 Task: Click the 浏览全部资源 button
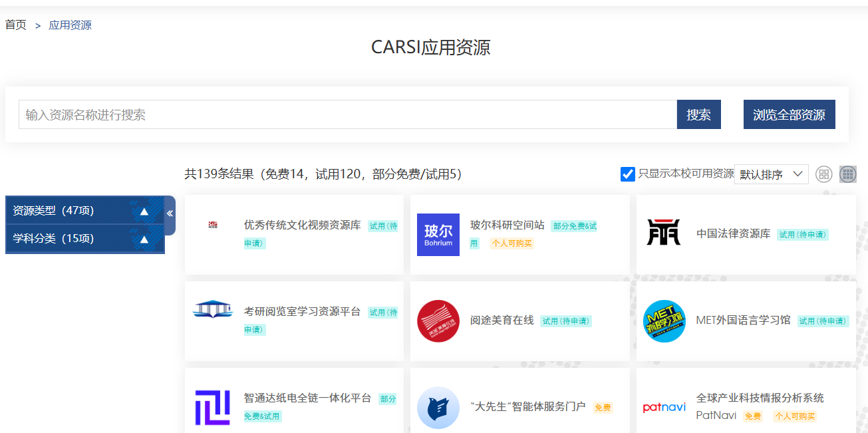tap(789, 114)
